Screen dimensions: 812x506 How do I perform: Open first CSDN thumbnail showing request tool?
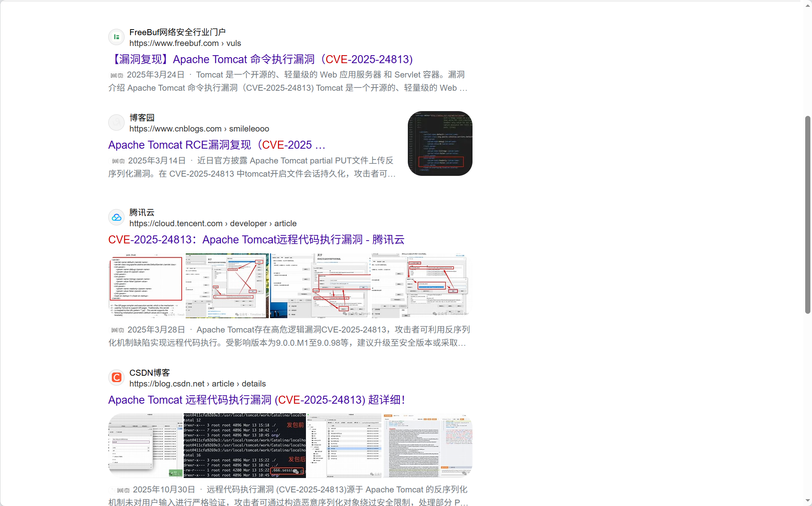click(145, 446)
